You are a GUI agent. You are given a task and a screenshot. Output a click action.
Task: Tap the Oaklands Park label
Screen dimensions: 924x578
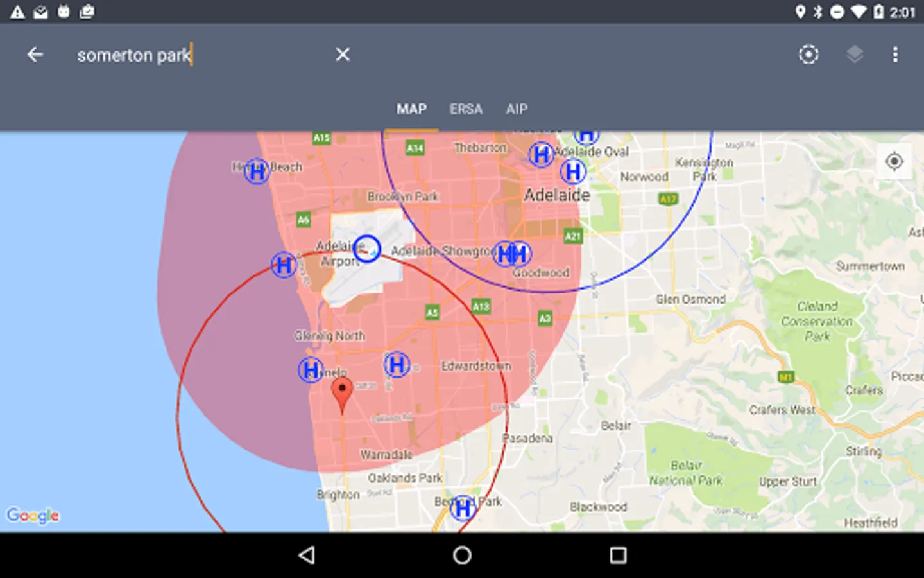(405, 478)
